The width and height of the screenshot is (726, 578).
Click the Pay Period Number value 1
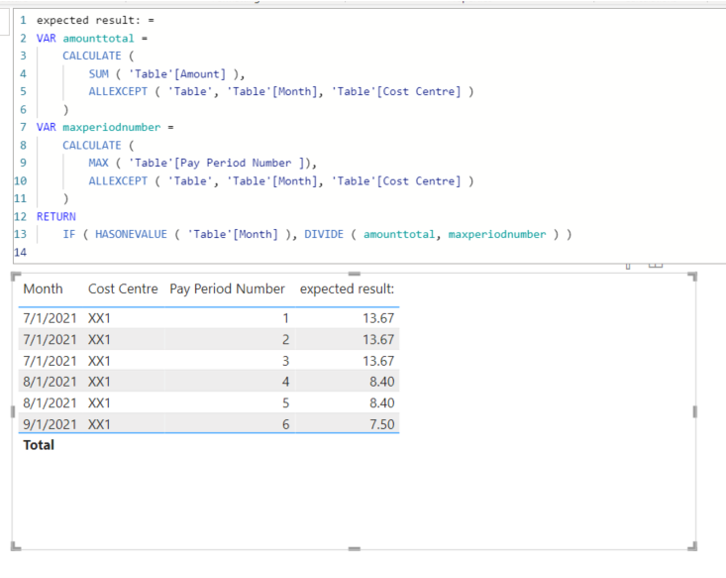[x=286, y=318]
